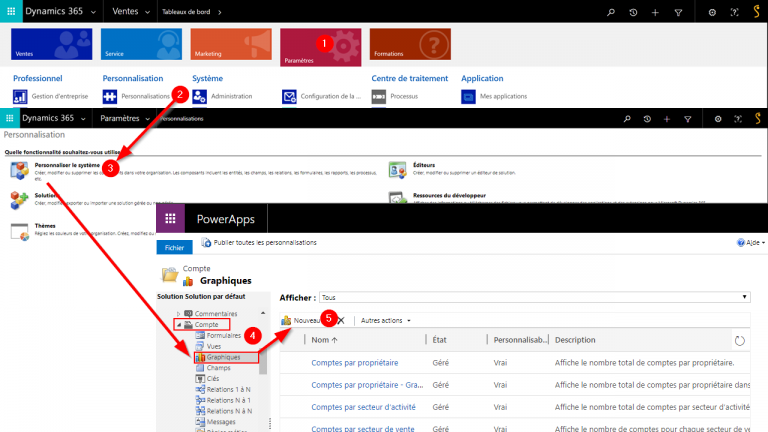
Task: Open recent items history icon in top bar
Action: 633,12
